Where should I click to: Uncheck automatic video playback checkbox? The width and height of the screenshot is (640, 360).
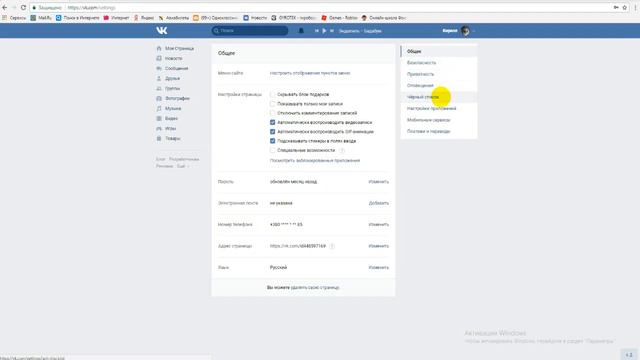pyautogui.click(x=272, y=122)
